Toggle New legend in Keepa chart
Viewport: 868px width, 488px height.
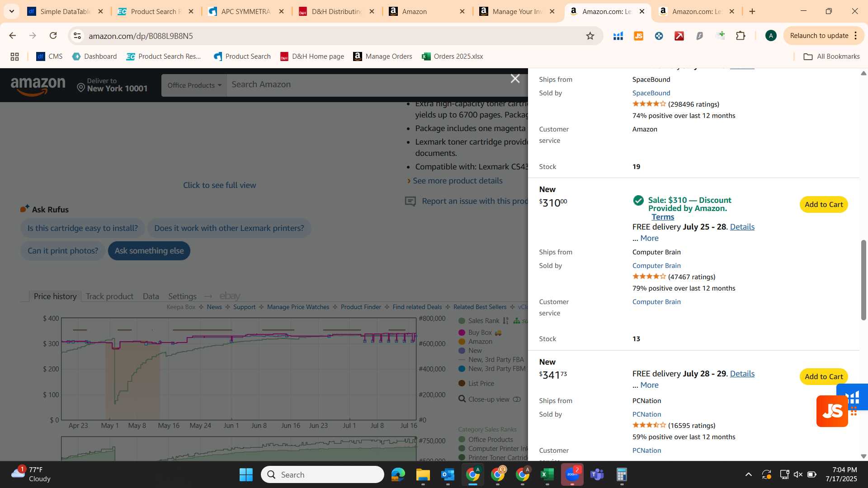470,351
